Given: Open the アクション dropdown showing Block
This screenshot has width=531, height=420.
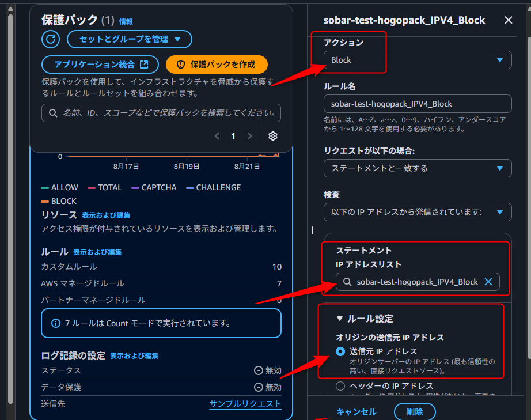Looking at the screenshot, I should coord(417,60).
